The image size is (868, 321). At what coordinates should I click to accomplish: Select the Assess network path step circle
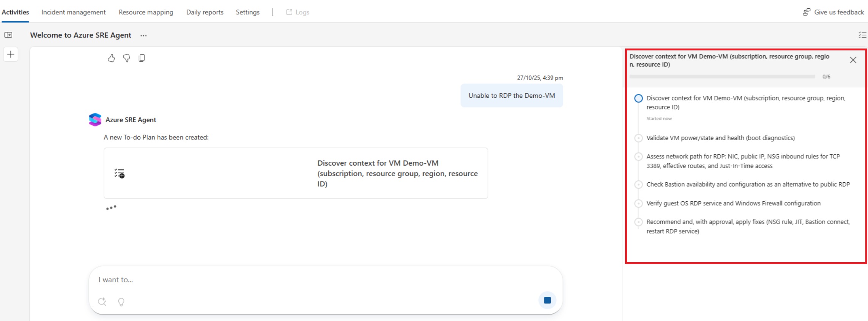coord(639,157)
